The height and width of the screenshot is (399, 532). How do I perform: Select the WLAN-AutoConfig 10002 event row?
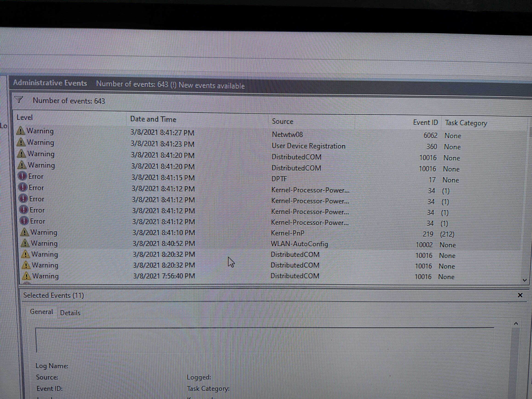click(x=299, y=244)
